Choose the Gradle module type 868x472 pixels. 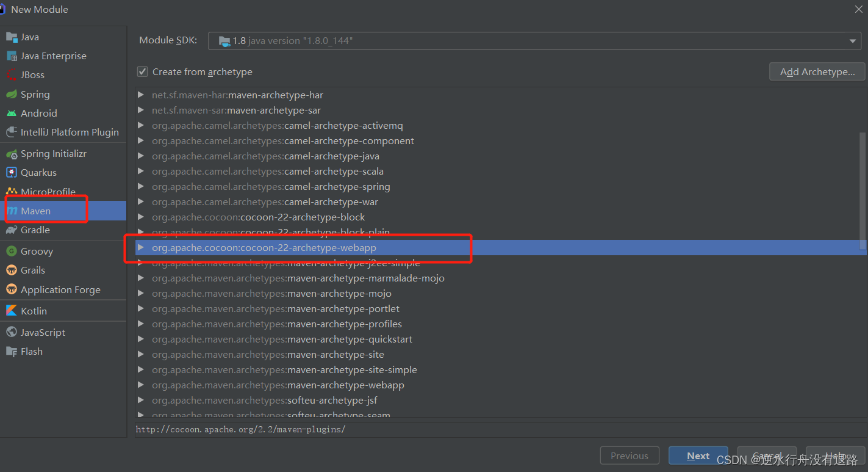click(x=63, y=230)
